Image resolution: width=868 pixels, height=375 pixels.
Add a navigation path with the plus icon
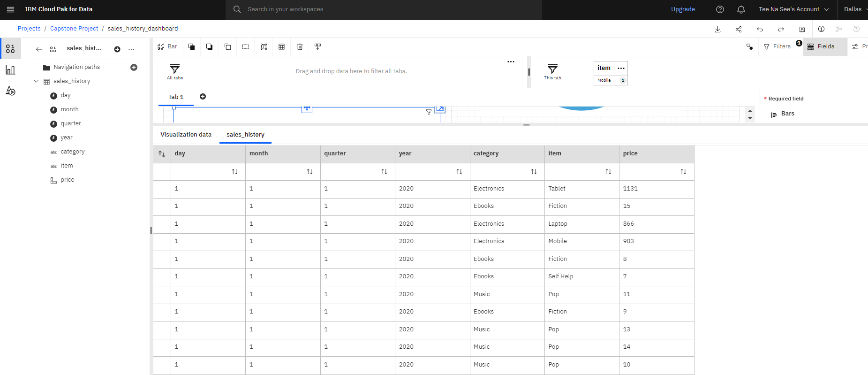point(134,68)
